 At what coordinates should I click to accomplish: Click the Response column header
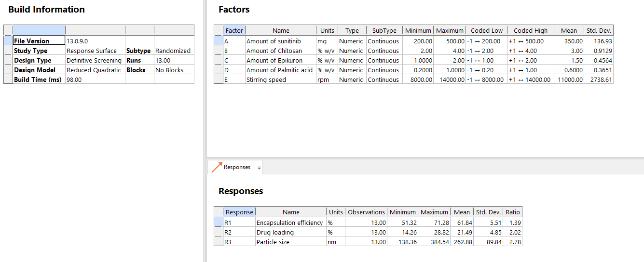[x=239, y=212]
